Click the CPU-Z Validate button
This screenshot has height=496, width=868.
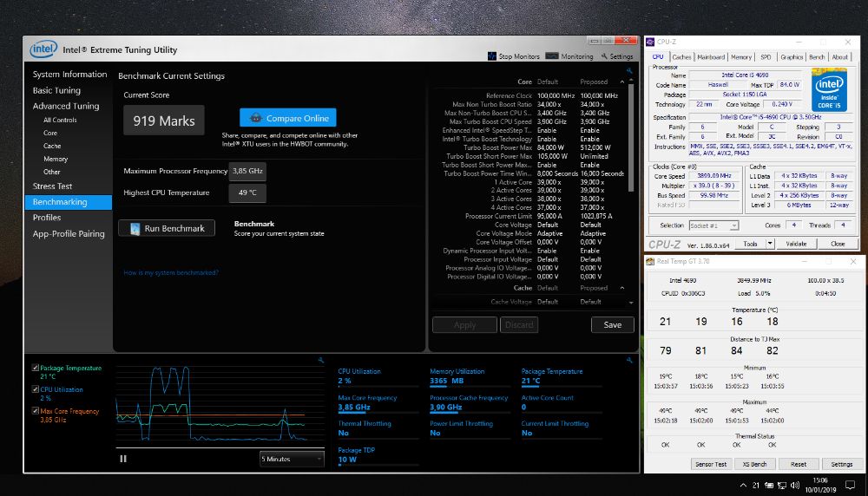click(796, 244)
